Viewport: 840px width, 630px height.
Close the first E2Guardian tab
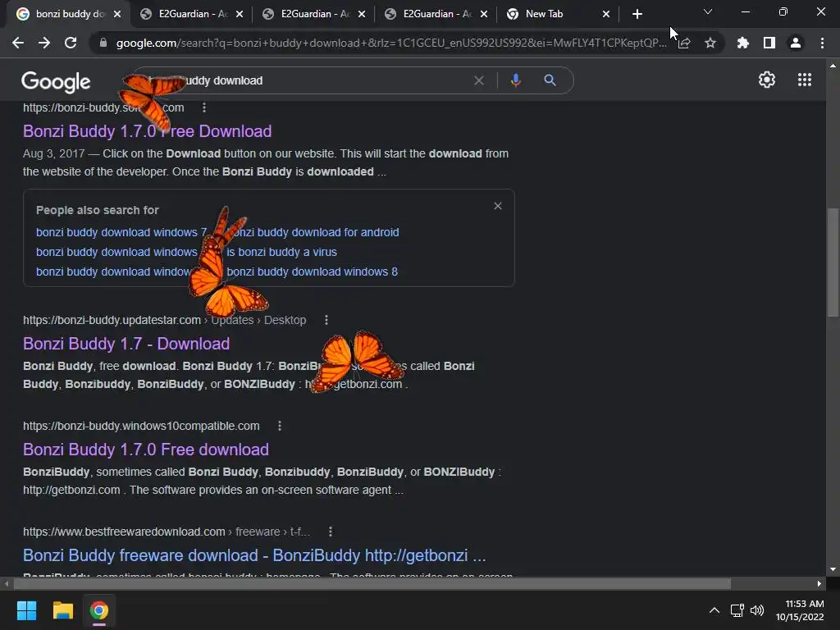coord(240,14)
